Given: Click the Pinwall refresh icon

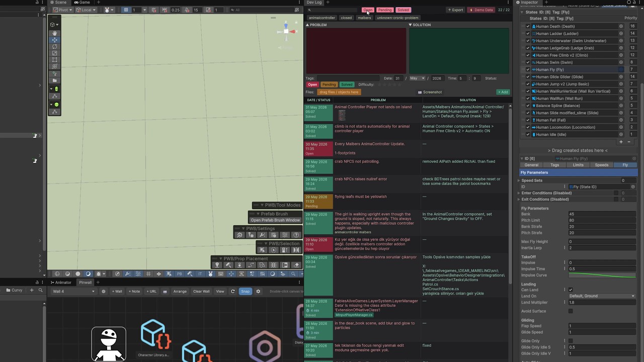Looking at the screenshot, I should (232, 291).
